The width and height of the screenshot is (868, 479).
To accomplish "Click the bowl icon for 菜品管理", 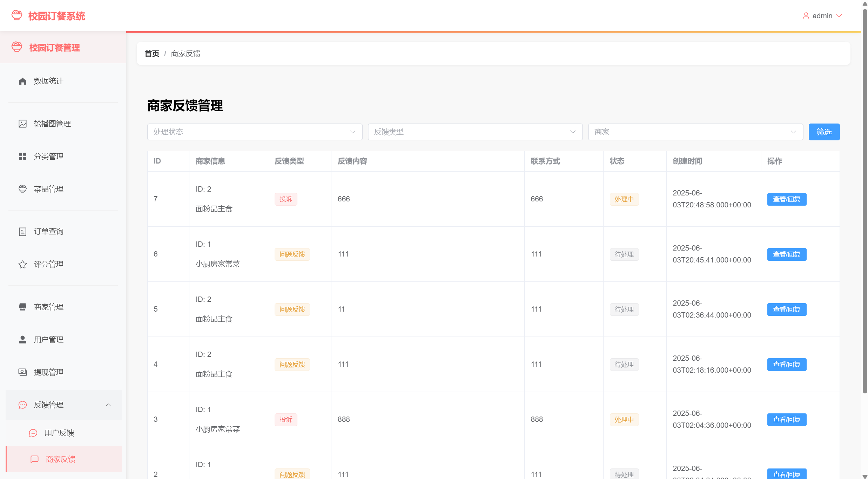I will tap(22, 189).
